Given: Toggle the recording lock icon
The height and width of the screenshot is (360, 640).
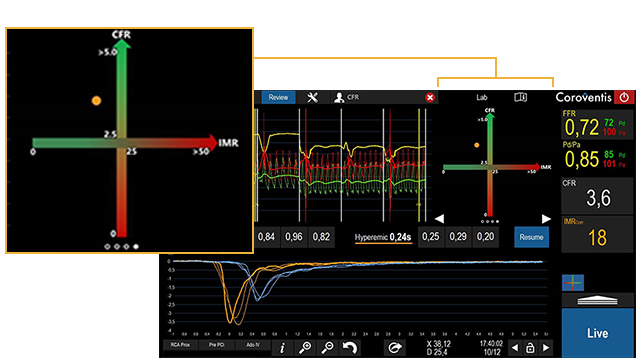Looking at the screenshot, I should tap(530, 348).
